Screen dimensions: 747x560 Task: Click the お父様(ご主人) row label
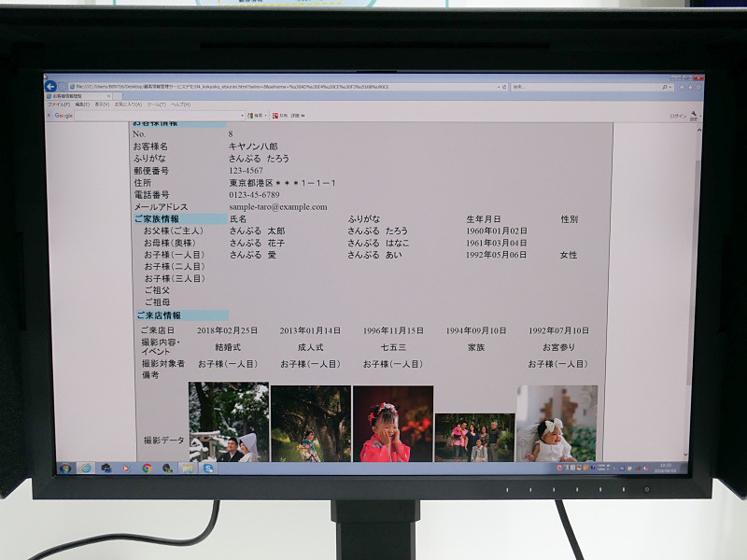coord(174,231)
